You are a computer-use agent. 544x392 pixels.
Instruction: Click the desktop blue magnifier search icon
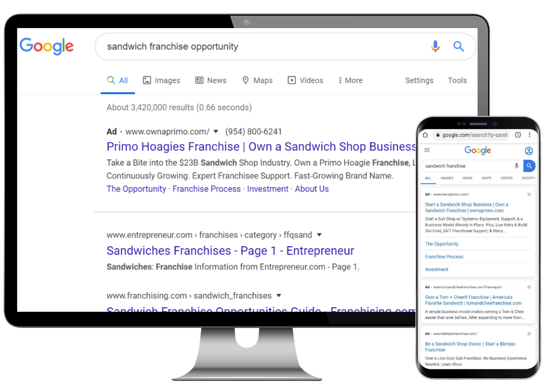tap(459, 46)
